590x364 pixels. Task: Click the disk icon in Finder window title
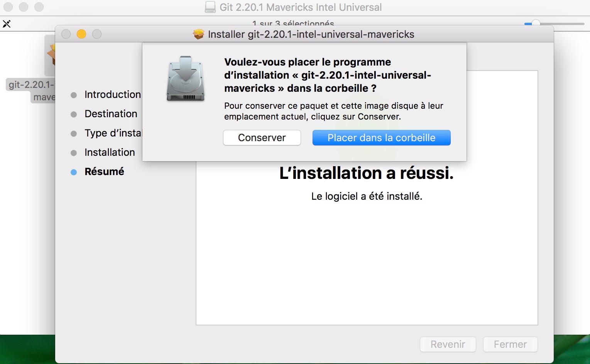(210, 7)
